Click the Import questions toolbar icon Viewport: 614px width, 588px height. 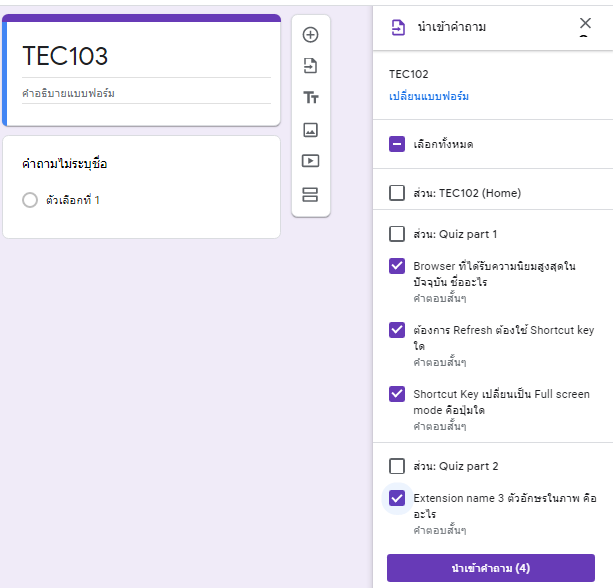tap(310, 66)
